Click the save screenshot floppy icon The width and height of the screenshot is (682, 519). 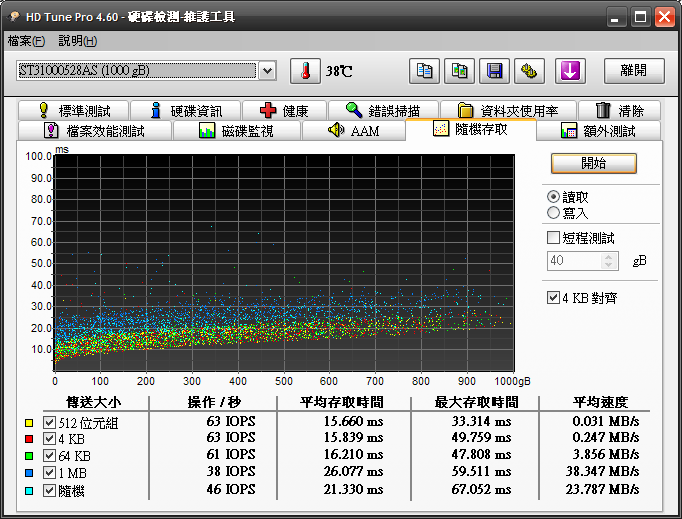494,71
